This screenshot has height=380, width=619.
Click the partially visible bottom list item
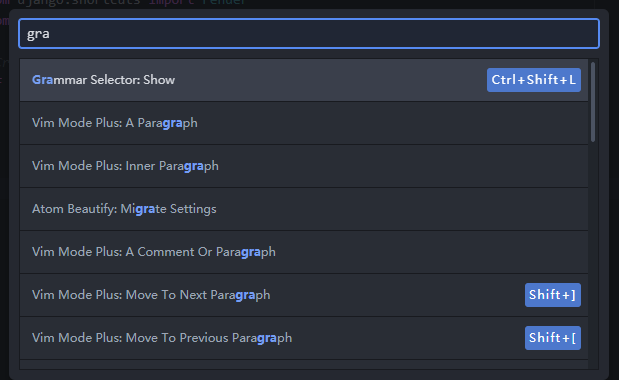pyautogui.click(x=304, y=365)
